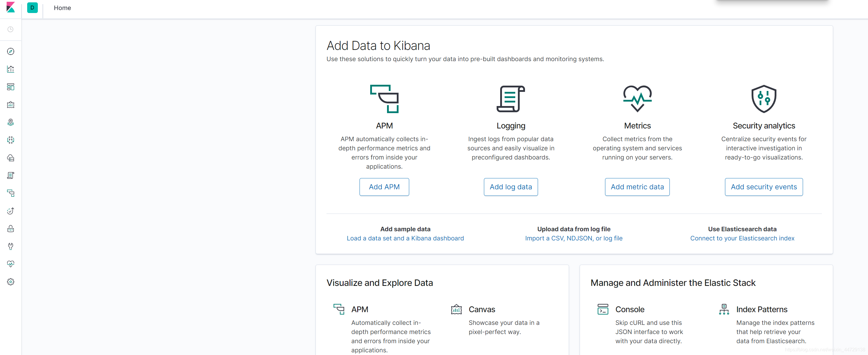This screenshot has height=355, width=868.
Task: Click the Add log data button
Action: pyautogui.click(x=511, y=187)
